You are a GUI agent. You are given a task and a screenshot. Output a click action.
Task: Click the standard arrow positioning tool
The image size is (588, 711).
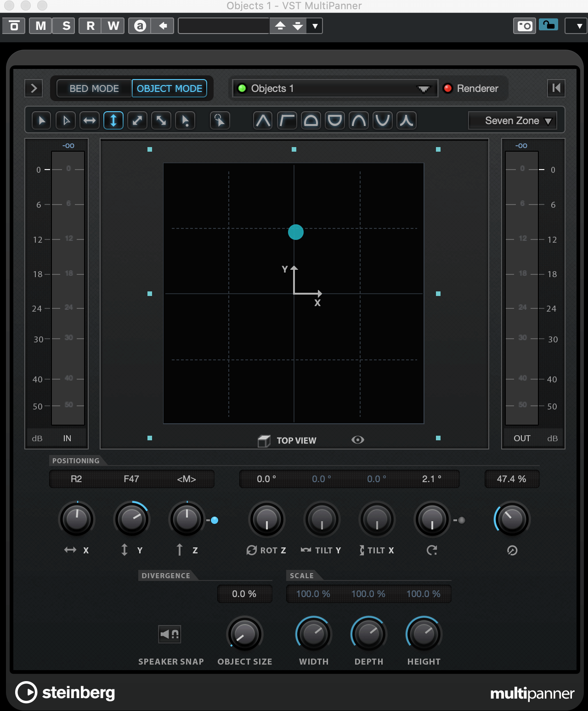pyautogui.click(x=42, y=120)
